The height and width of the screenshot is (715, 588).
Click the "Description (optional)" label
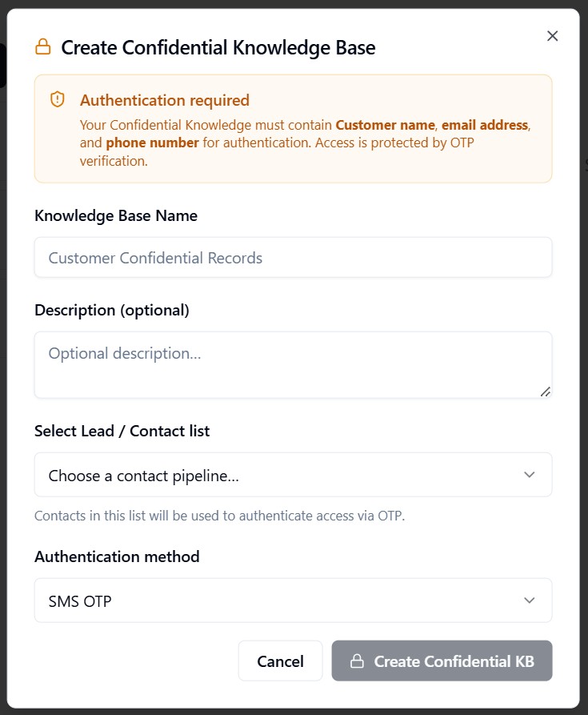click(x=112, y=310)
